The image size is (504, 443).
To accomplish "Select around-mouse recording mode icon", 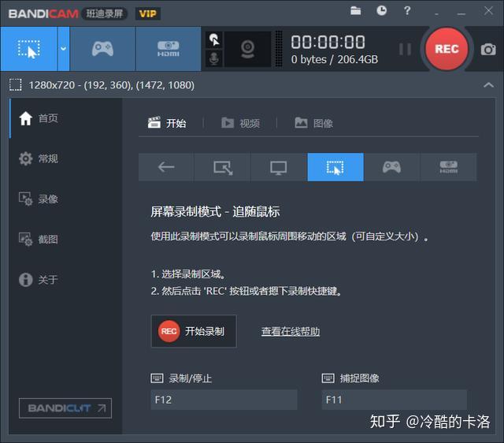I will 335,167.
